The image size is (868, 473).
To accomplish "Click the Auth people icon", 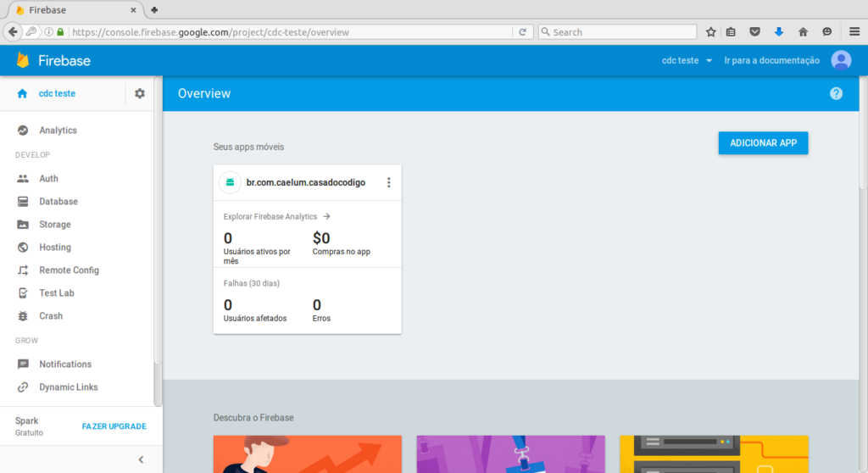I will [23, 178].
